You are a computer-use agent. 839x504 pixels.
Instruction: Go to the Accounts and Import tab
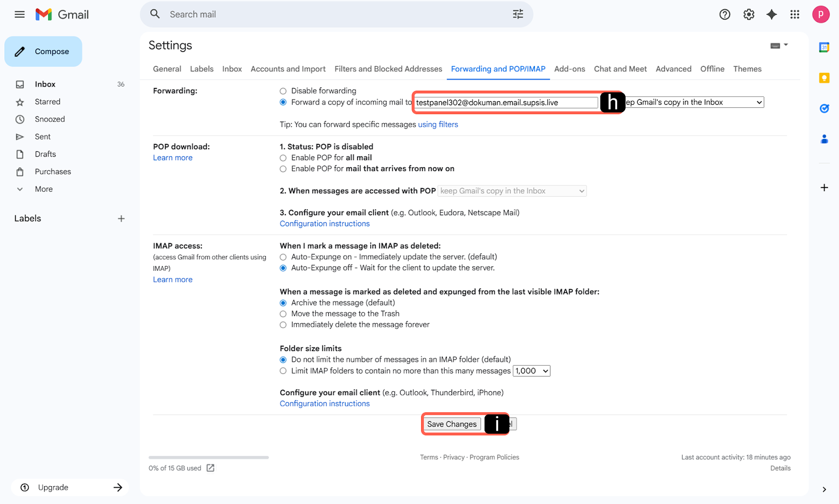[288, 69]
